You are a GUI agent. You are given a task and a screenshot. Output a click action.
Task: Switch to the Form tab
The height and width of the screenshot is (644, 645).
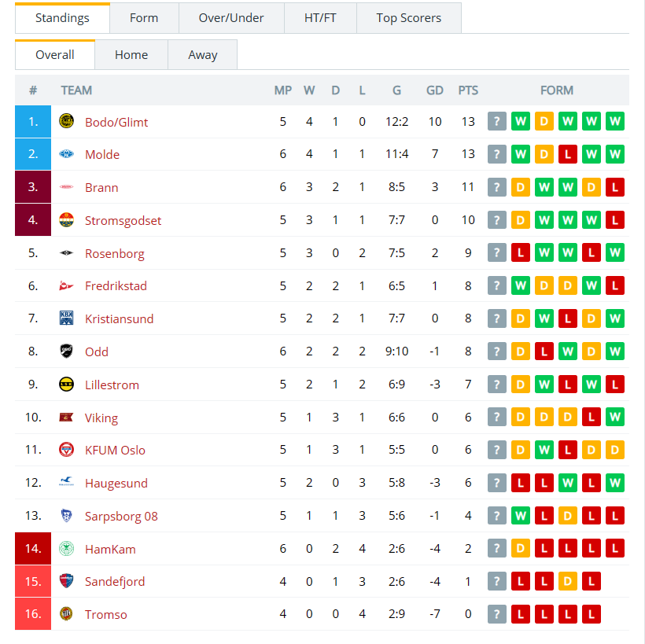coord(144,18)
